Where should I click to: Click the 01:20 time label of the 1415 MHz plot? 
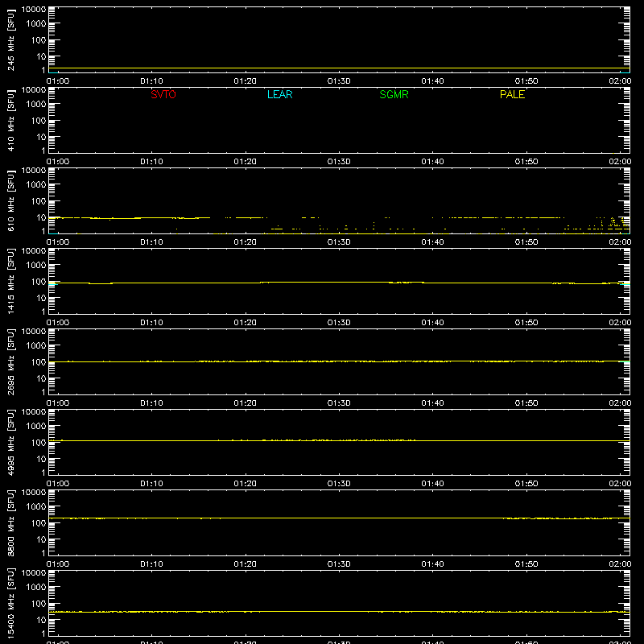(x=246, y=323)
